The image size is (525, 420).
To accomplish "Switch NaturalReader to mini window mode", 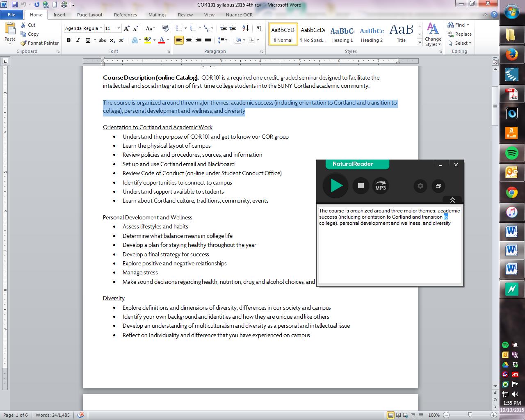I will tap(438, 186).
